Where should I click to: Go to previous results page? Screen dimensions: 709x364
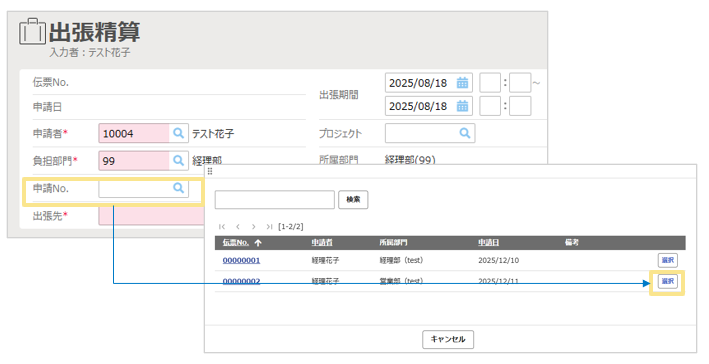coord(238,227)
